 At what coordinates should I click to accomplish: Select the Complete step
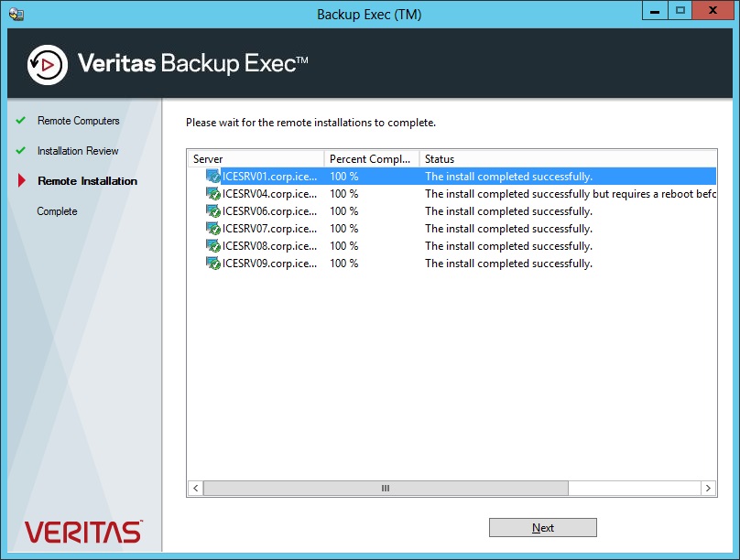click(x=57, y=211)
